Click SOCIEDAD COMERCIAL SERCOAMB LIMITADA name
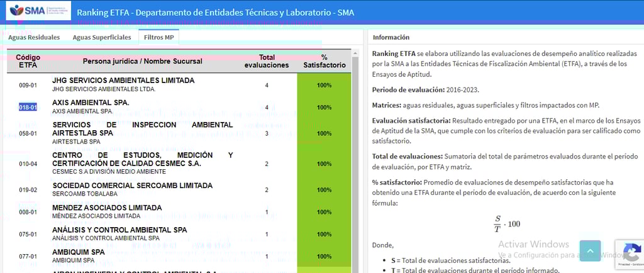Viewport: 644px width, 273px height. (x=132, y=186)
